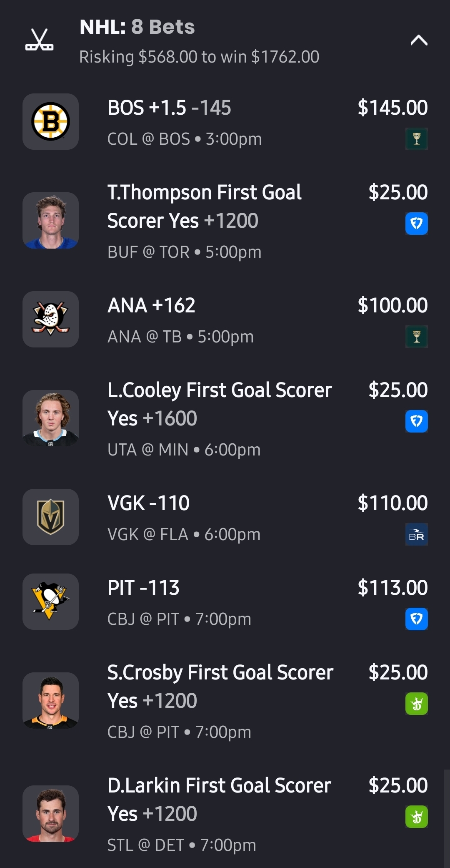Click DraftKings badge on S.Crosby bet

pos(416,704)
